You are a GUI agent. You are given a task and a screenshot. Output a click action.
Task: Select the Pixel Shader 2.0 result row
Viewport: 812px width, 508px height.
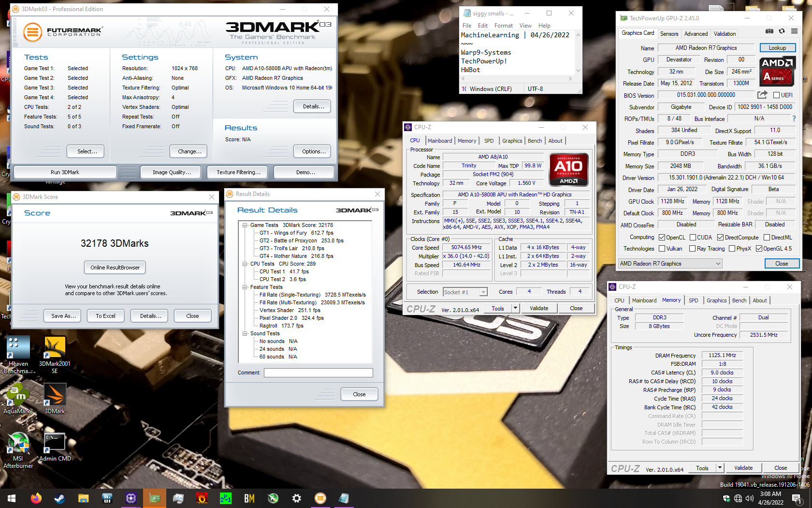click(291, 318)
